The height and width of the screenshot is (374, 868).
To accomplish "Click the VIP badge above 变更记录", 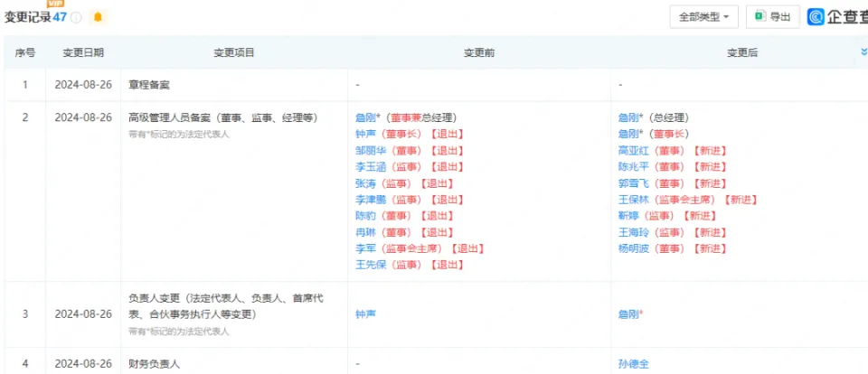I will pyautogui.click(x=55, y=4).
